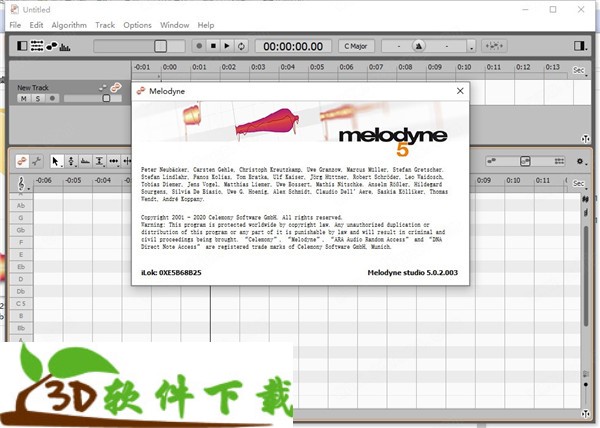
Task: Click the metronome knob icon
Action: pyautogui.click(x=419, y=46)
